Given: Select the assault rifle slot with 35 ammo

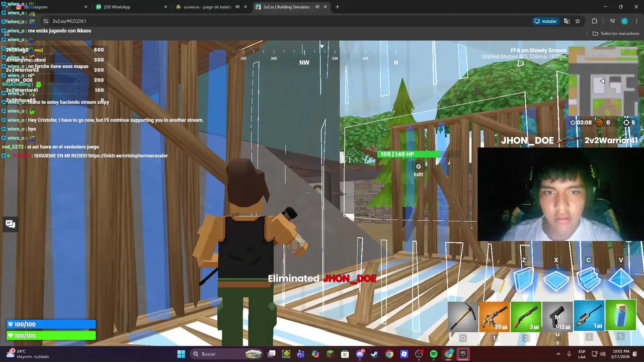Looking at the screenshot, I should (x=494, y=317).
